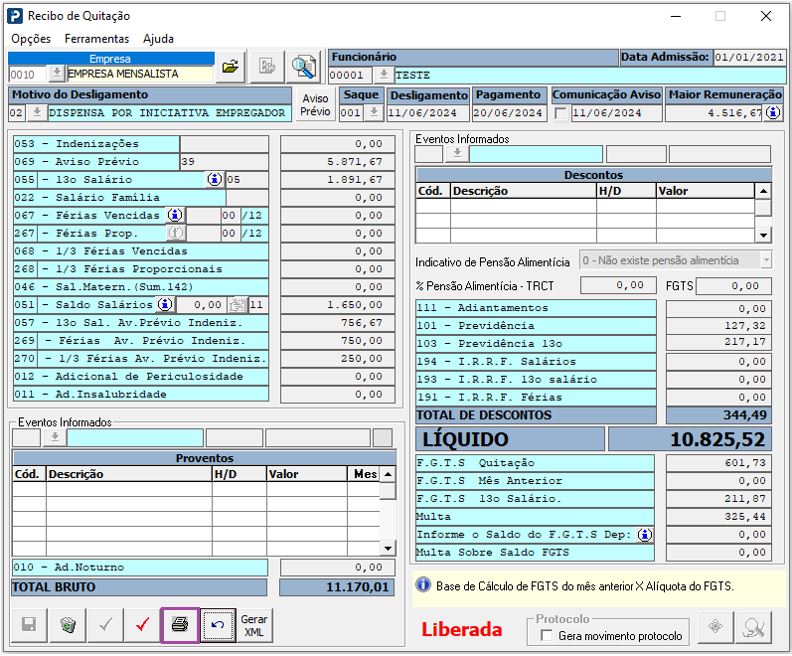This screenshot has height=656, width=792.
Task: Click the % Pensão Alimentícia TRCT field
Action: pyautogui.click(x=618, y=285)
